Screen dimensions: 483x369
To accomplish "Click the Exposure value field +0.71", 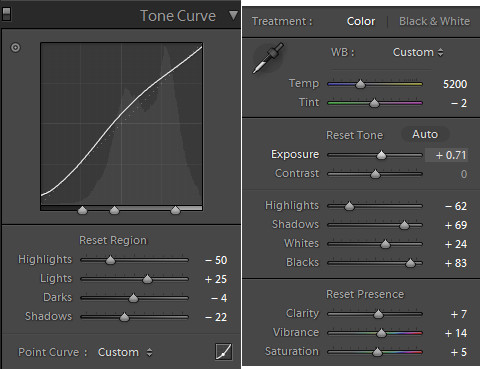I will click(447, 155).
